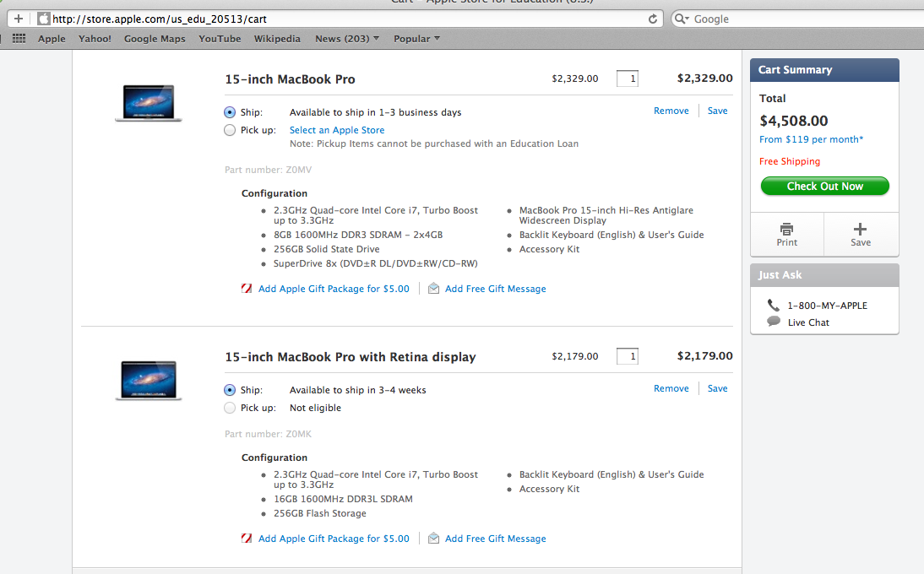Add Apple Gift Package to Retina MacBook Pro
The width and height of the screenshot is (924, 574).
click(x=334, y=538)
